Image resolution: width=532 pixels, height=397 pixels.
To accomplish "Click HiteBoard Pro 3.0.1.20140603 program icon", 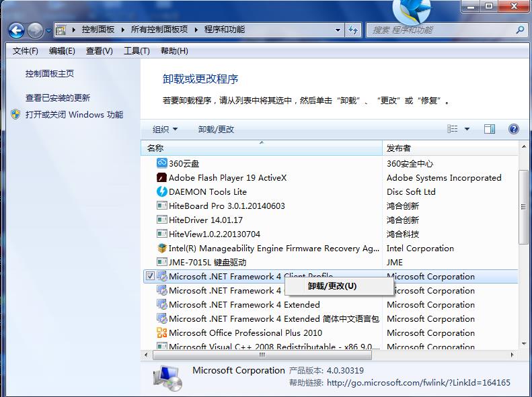I will [x=162, y=206].
